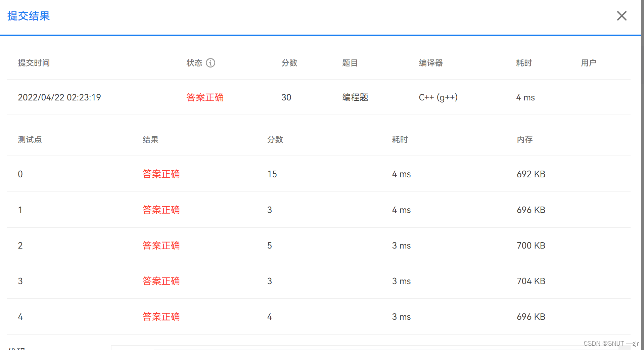The image size is (644, 350).
Task: Click the 题目 column header
Action: [350, 63]
